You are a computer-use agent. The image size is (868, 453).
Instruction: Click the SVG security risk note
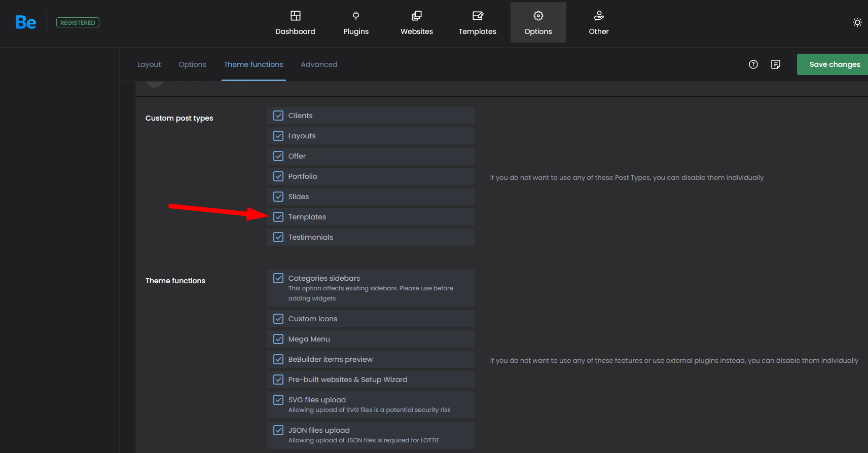(x=369, y=410)
